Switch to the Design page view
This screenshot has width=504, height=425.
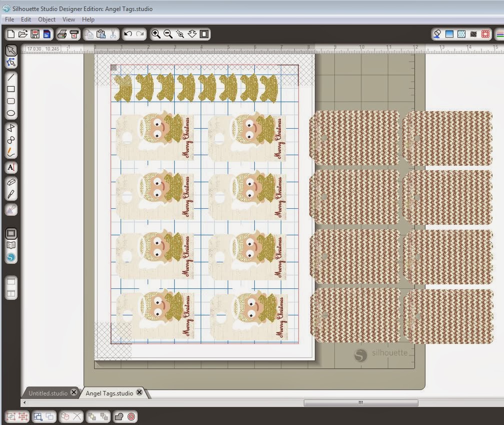[x=11, y=233]
